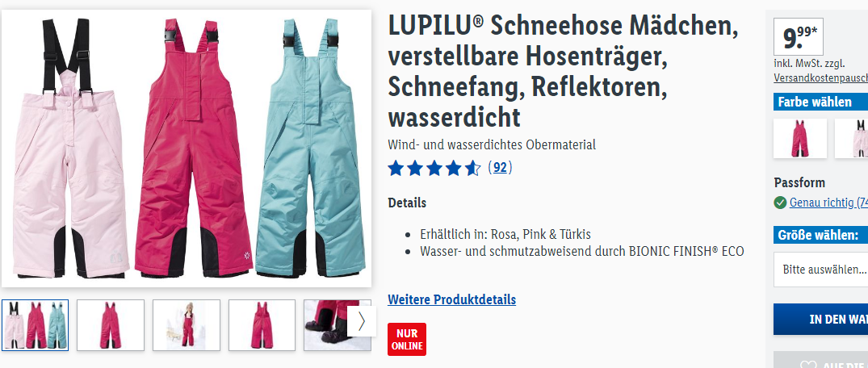Select the pink color swatch under Farbe wählen

pyautogui.click(x=800, y=138)
